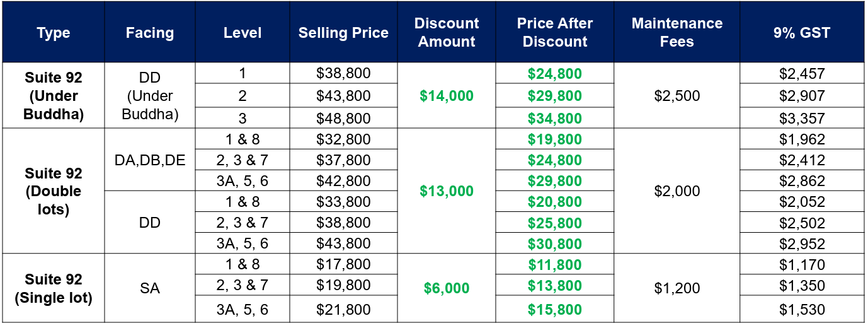
Task: Click the Suite 92 (Double lots) cell
Action: pyautogui.click(x=54, y=191)
